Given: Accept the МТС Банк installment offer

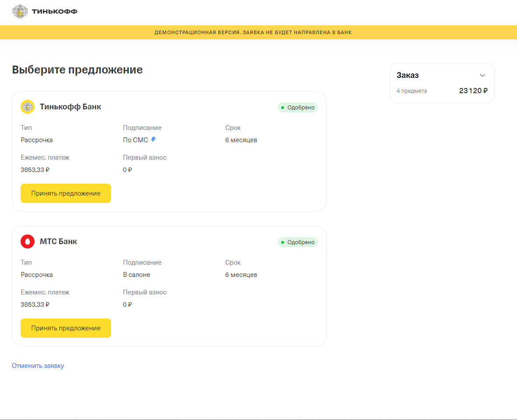Looking at the screenshot, I should [66, 328].
